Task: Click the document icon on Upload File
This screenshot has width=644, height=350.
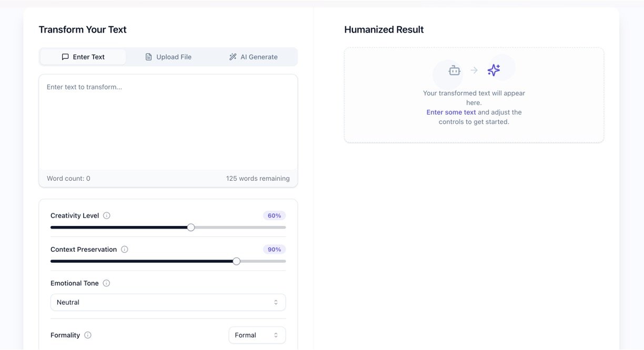Action: [x=149, y=57]
